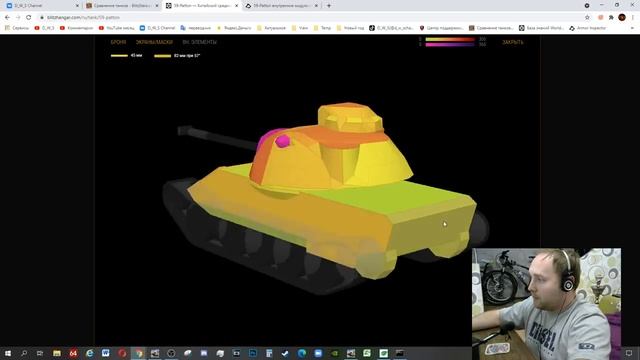Switch to the Armor Inspector browser tab
Image resolution: width=640 pixels, height=360 pixels.
[282, 6]
